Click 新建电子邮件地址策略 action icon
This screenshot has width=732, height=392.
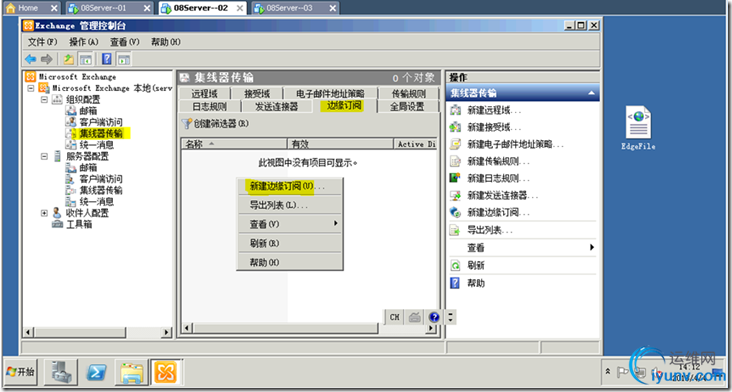(455, 144)
